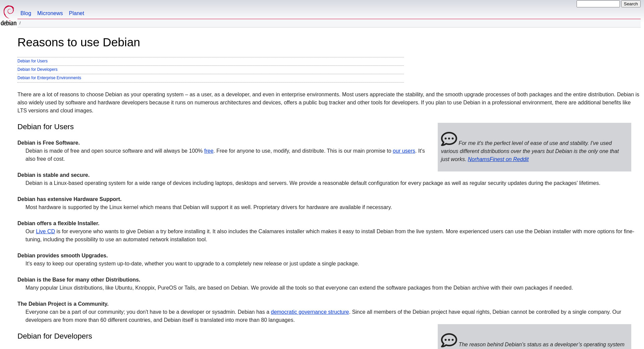
Task: Click the breadcrumb slash below the navigation
Action: click(20, 23)
